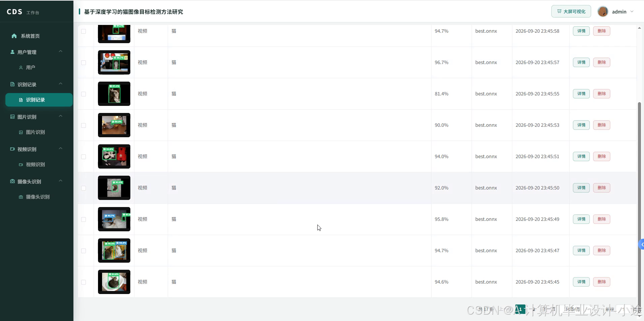
Task: View 详情 for the 81.4% record
Action: click(581, 94)
